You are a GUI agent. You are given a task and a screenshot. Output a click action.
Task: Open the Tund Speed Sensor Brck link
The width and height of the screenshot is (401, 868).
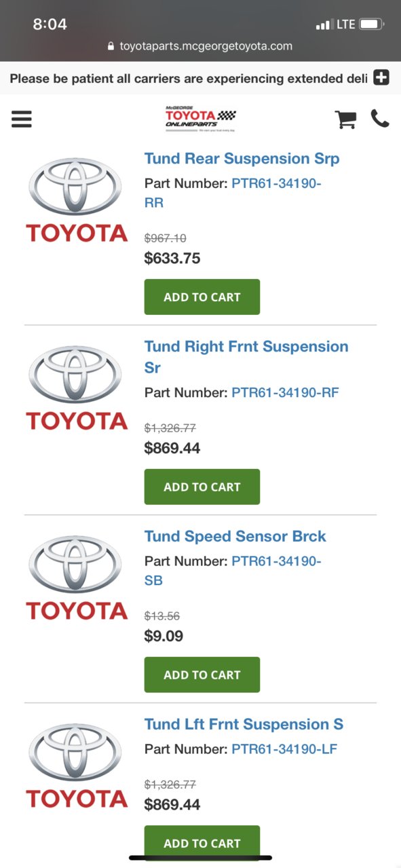click(235, 536)
